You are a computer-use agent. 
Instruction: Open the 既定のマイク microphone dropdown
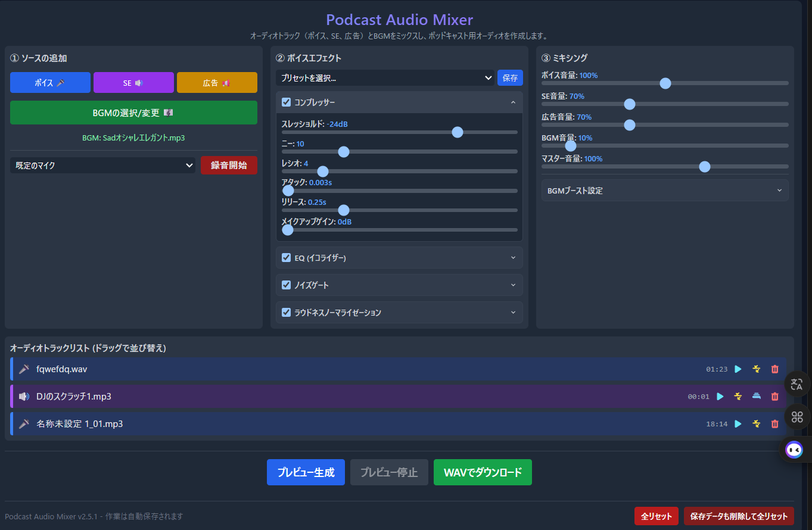pyautogui.click(x=102, y=165)
